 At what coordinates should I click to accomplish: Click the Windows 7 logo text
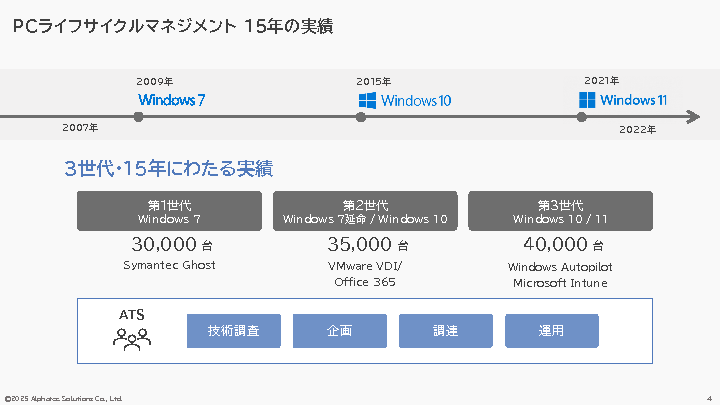pos(171,100)
